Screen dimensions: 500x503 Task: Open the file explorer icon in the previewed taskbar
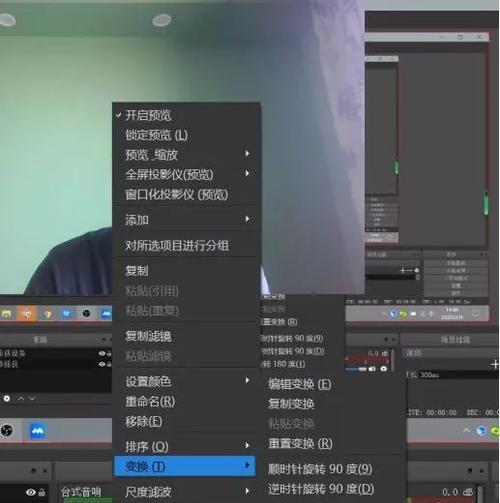point(7,314)
